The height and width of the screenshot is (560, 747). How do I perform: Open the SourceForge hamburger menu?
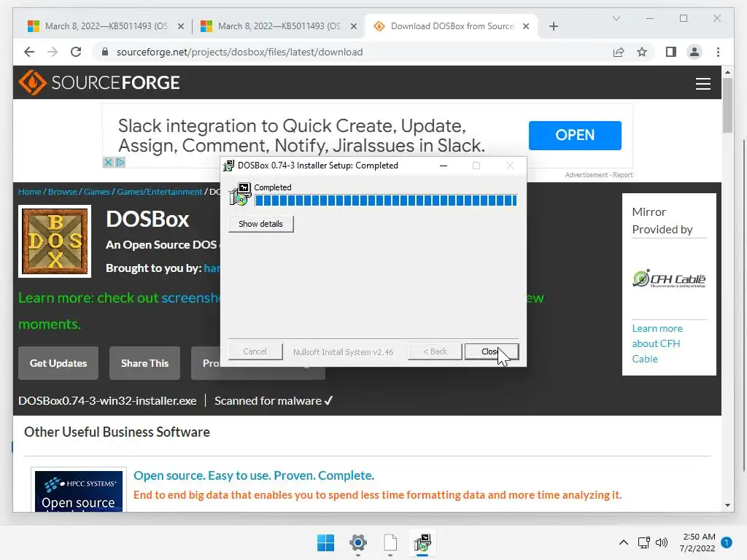coord(703,84)
